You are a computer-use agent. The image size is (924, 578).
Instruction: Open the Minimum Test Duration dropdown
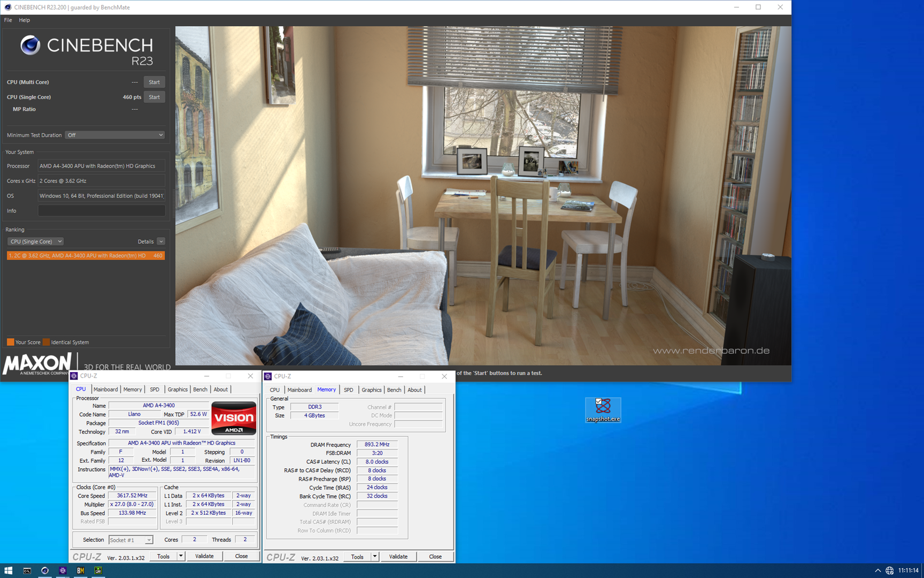(115, 135)
